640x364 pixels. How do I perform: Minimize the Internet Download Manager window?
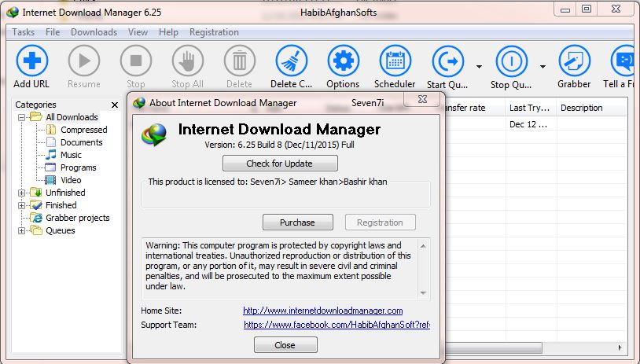pos(565,9)
